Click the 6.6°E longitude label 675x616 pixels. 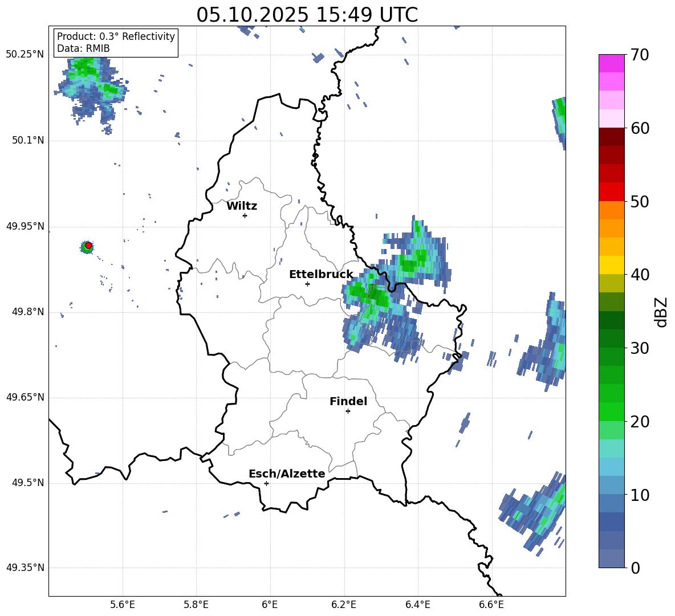491,605
